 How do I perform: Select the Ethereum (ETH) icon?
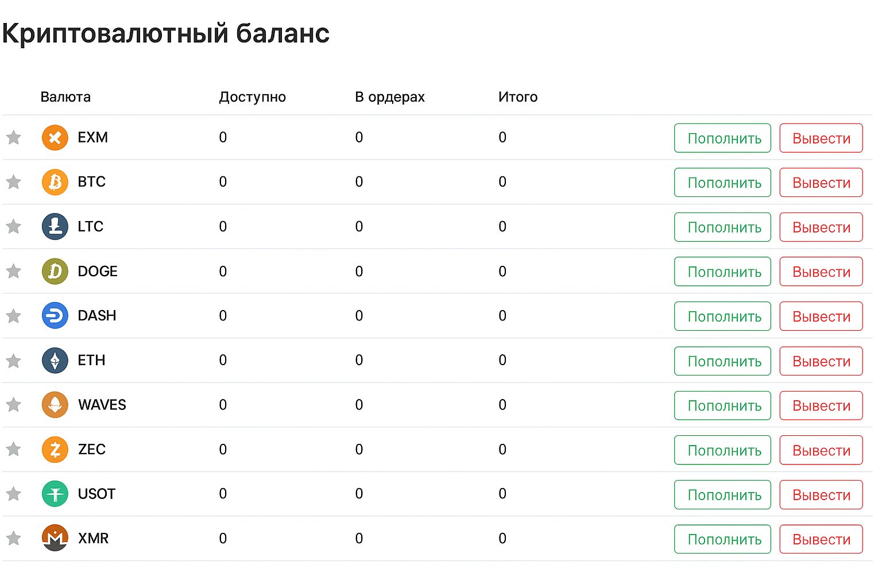(x=55, y=361)
